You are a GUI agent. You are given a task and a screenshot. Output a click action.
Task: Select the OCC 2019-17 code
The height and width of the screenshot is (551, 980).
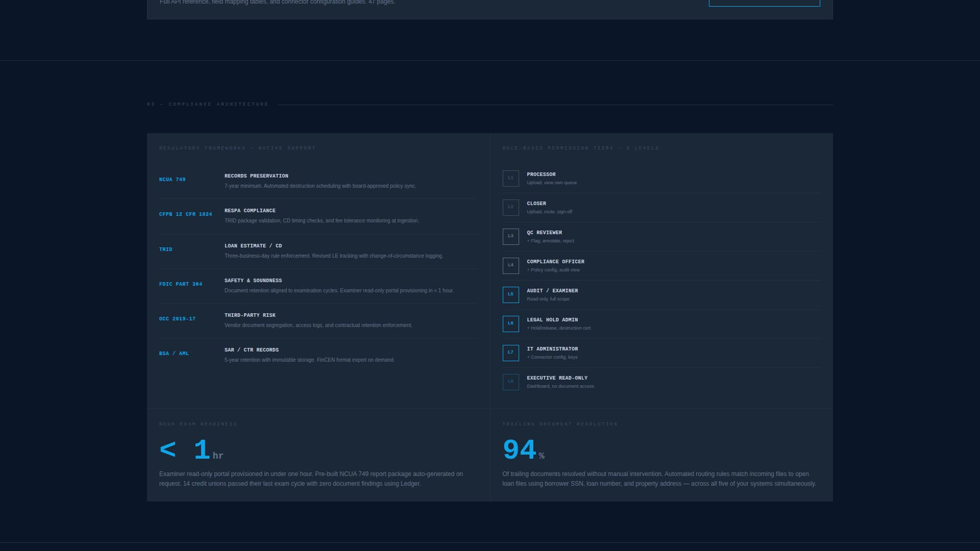[177, 319]
